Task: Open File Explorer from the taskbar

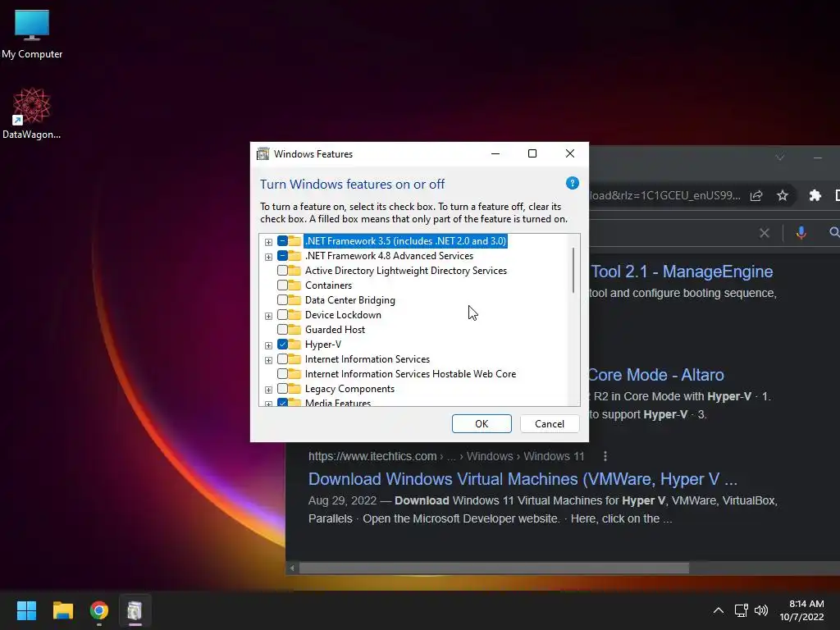Action: coord(62,610)
